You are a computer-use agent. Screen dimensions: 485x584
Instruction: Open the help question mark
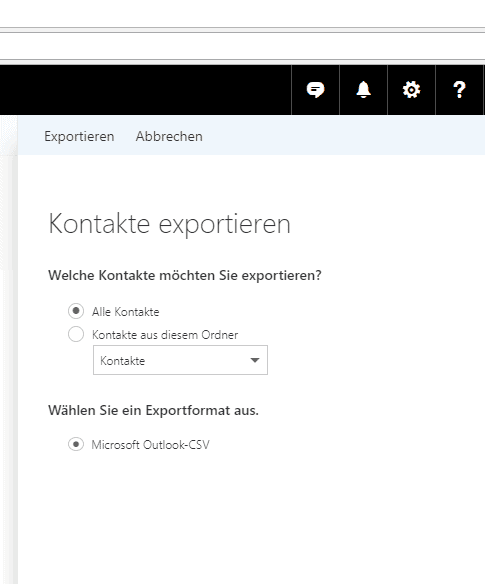(x=459, y=90)
